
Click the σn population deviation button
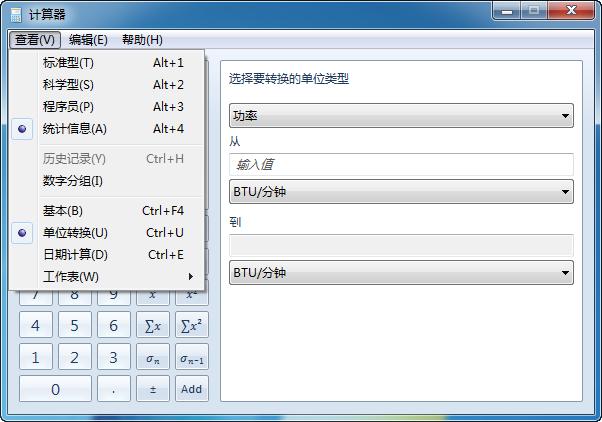pyautogui.click(x=153, y=357)
